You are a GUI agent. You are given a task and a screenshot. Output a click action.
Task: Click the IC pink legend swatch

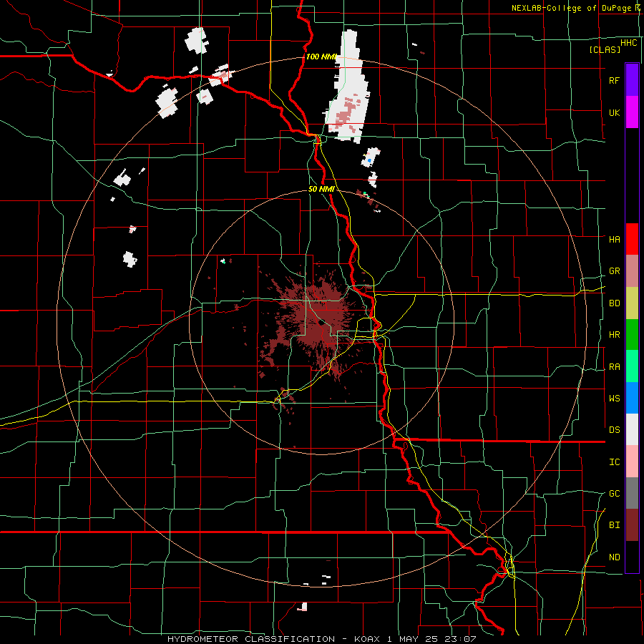[632, 462]
